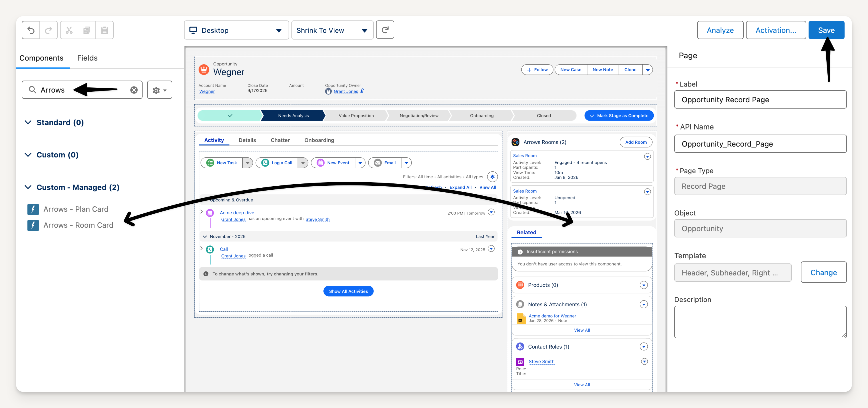
Task: Click the Paste clipboard icon
Action: pos(105,30)
